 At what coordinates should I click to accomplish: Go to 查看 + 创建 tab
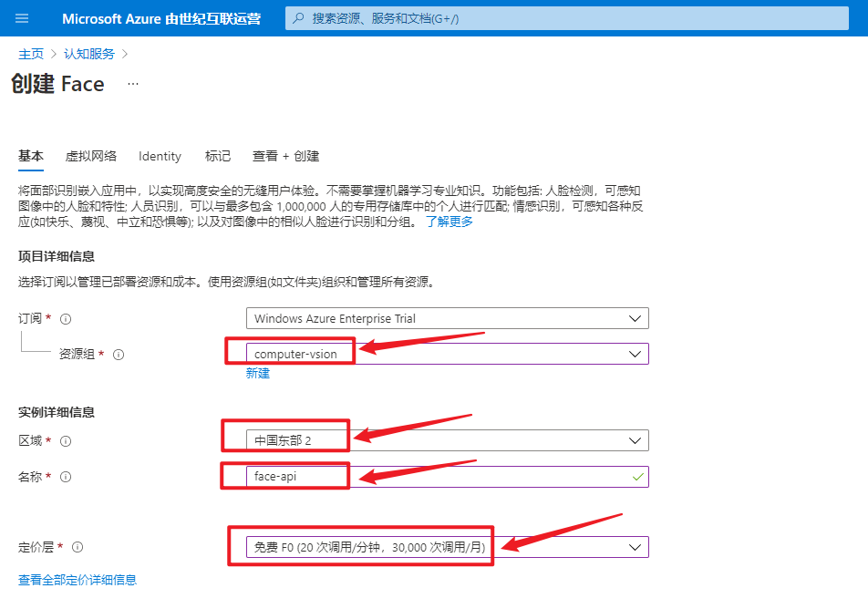click(285, 156)
